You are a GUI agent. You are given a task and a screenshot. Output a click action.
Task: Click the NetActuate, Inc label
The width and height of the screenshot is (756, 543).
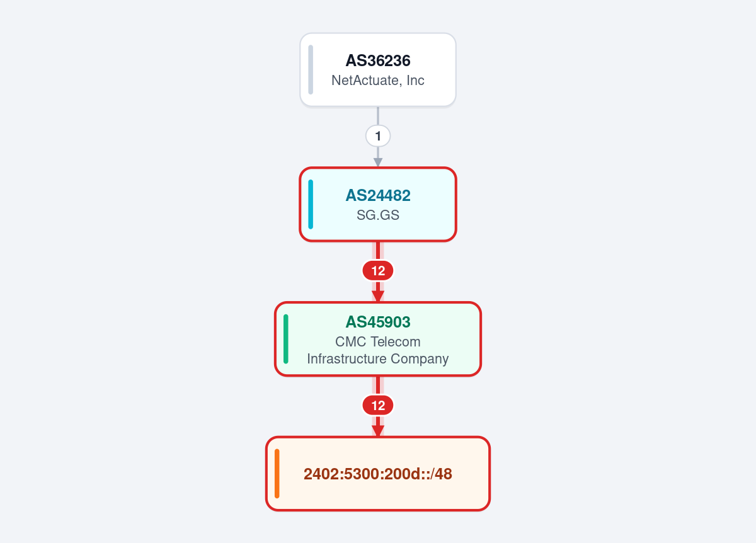pyautogui.click(x=378, y=80)
